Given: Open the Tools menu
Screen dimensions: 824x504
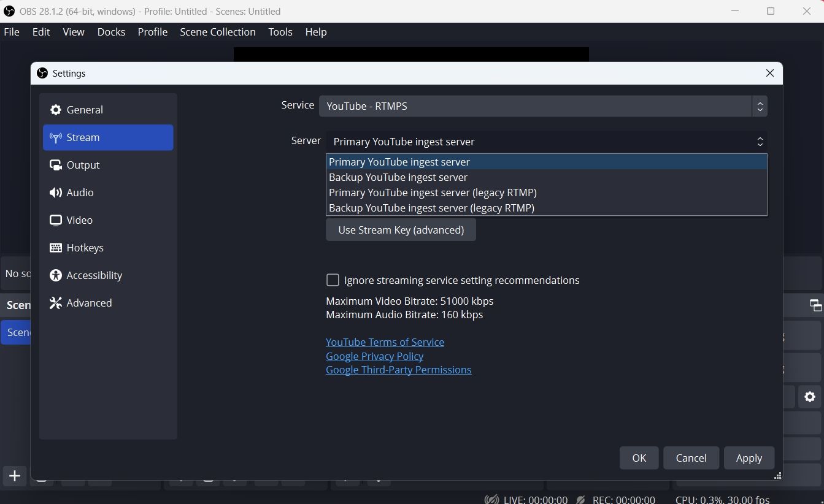Looking at the screenshot, I should (x=280, y=32).
